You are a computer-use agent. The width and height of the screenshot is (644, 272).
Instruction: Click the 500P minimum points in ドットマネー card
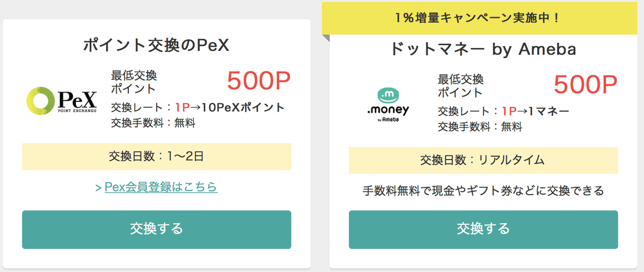586,85
